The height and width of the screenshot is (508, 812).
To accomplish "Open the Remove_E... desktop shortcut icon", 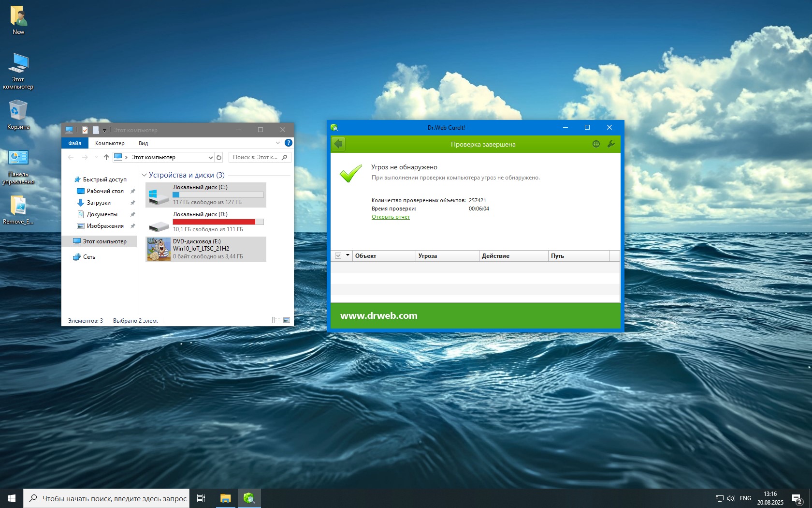I will tap(18, 206).
